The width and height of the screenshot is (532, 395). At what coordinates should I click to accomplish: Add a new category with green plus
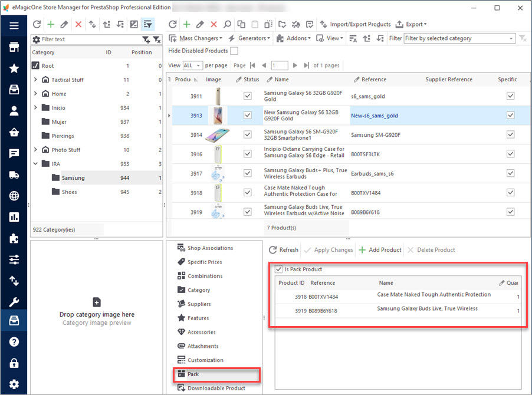point(51,24)
